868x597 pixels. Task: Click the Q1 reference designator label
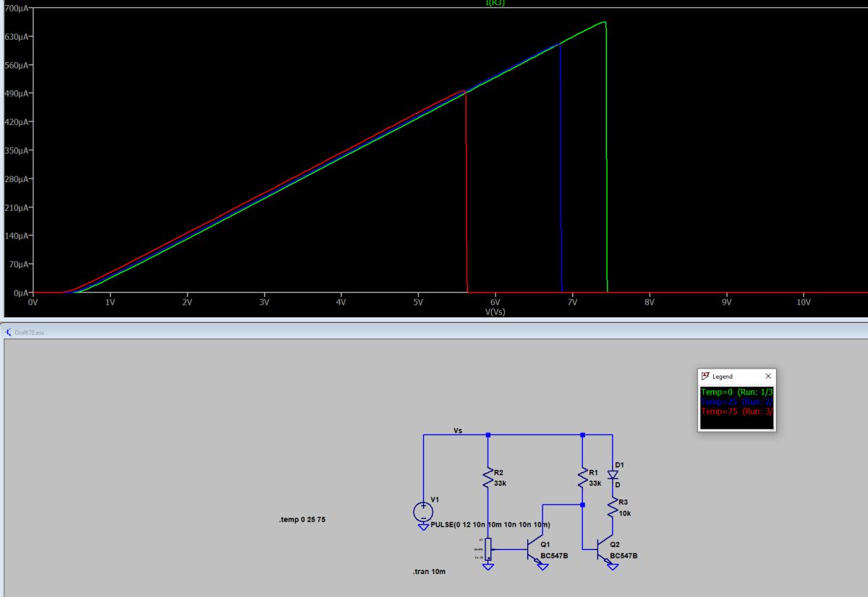tap(545, 545)
